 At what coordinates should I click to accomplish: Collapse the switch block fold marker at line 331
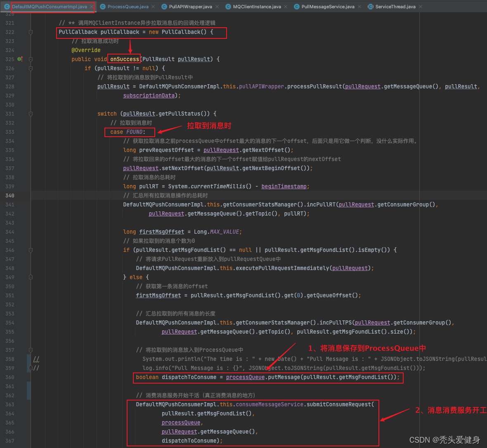[x=31, y=114]
